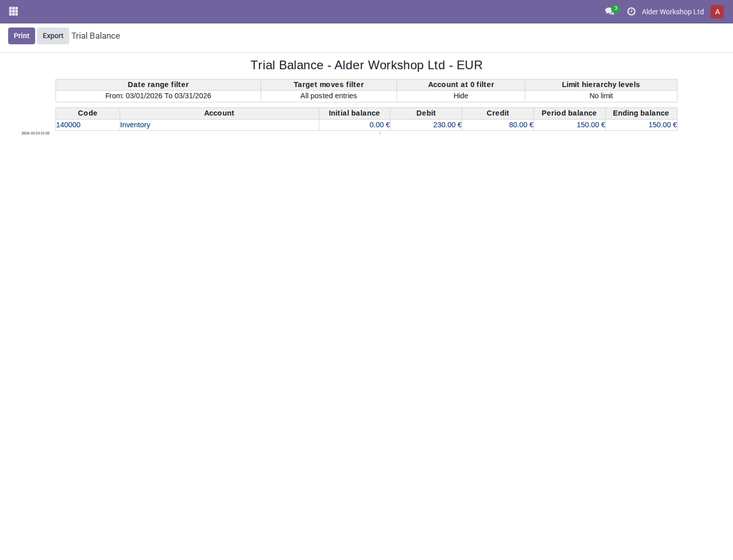The width and height of the screenshot is (733, 560).
Task: Switch company via Alder Workshop Ltd
Action: pos(673,12)
